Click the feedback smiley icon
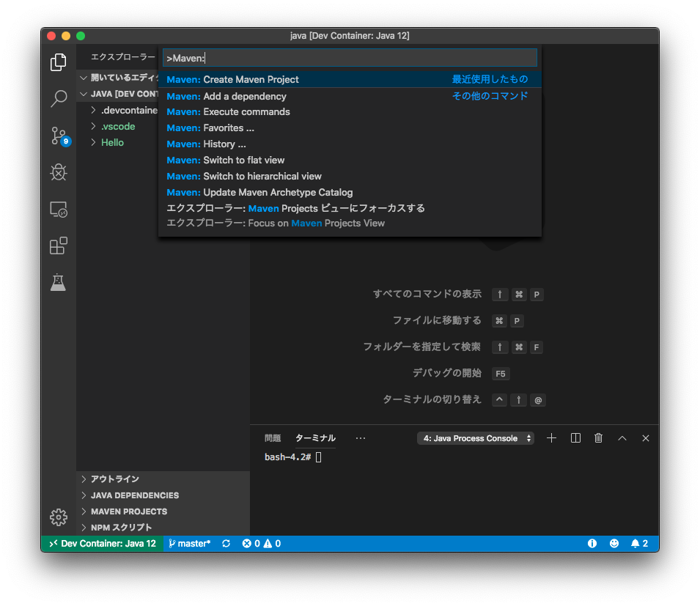 coord(614,544)
